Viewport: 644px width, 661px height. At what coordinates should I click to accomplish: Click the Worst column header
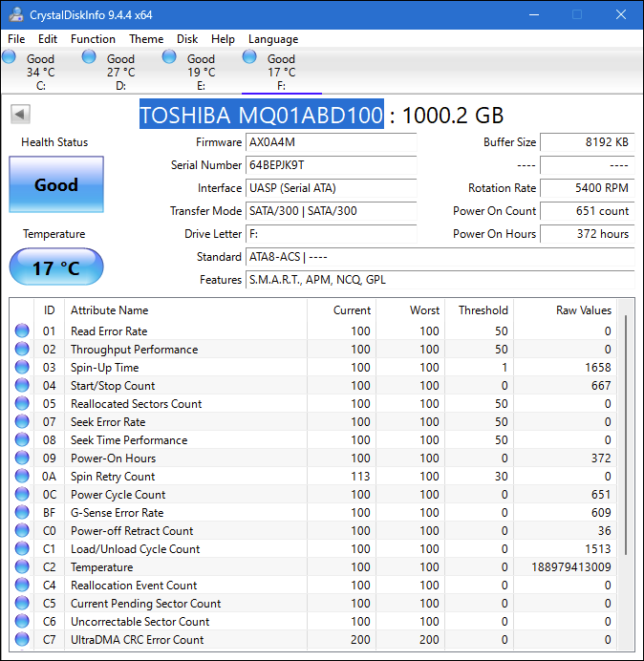[x=410, y=310]
